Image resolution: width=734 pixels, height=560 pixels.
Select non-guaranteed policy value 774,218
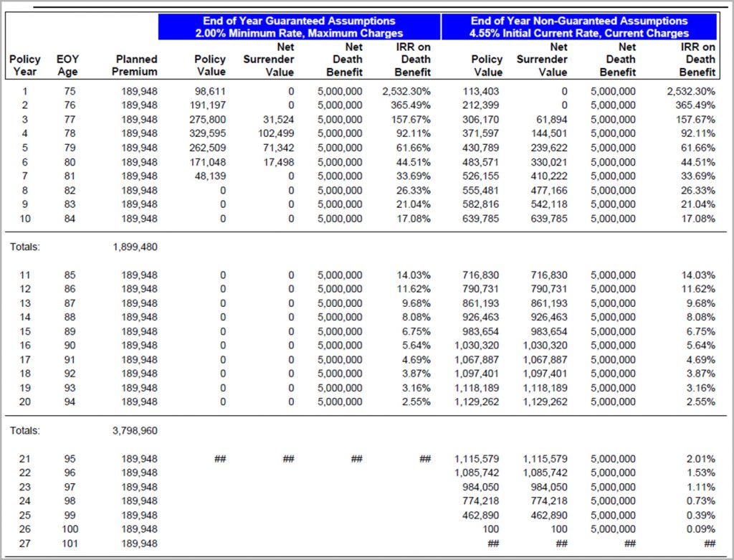click(481, 501)
